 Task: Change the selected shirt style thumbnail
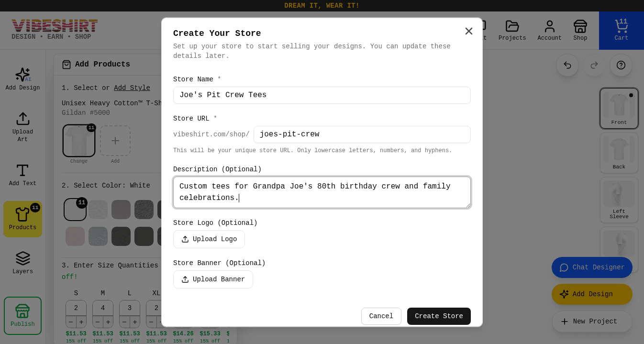click(x=79, y=141)
